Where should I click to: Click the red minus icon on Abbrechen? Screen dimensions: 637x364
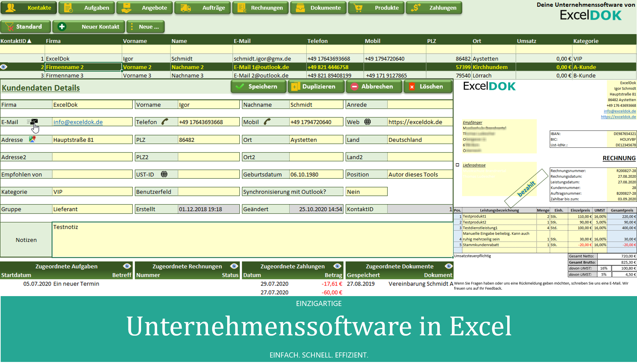tap(355, 87)
